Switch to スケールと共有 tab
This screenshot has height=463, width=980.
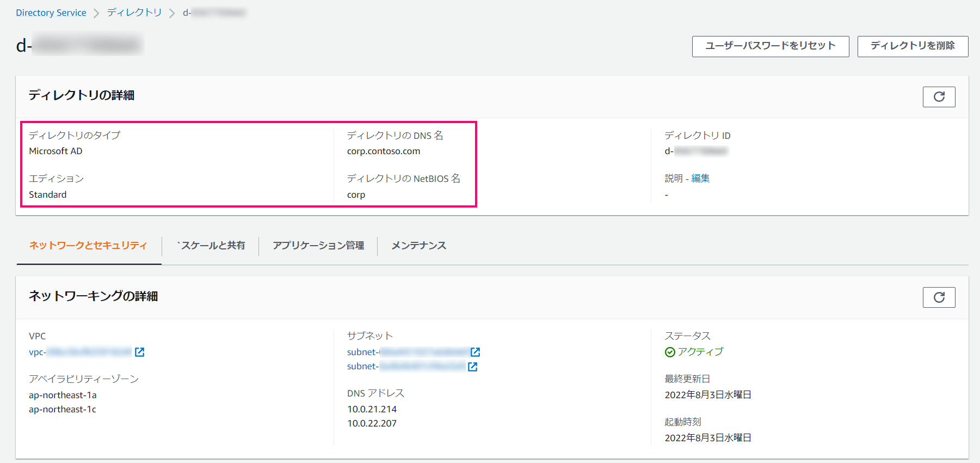point(211,246)
